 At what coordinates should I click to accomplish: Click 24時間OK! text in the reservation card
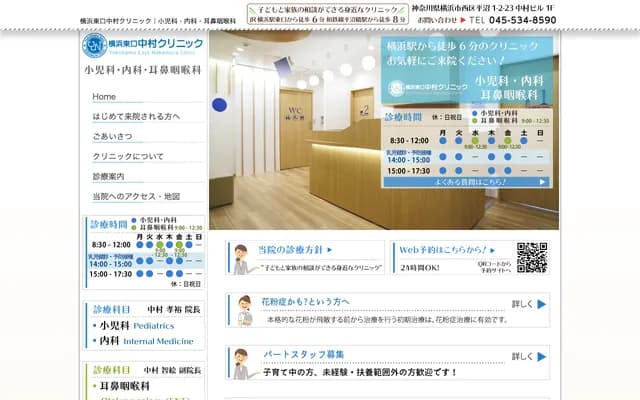click(420, 268)
